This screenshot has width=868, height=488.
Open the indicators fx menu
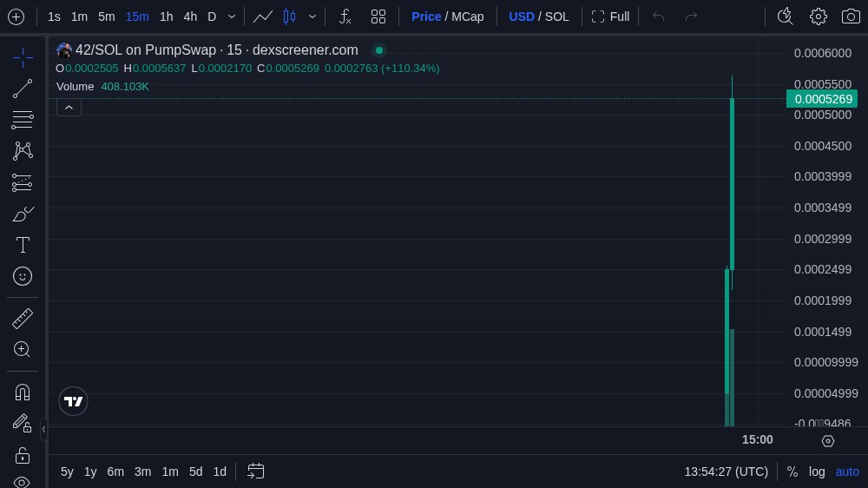click(x=345, y=16)
